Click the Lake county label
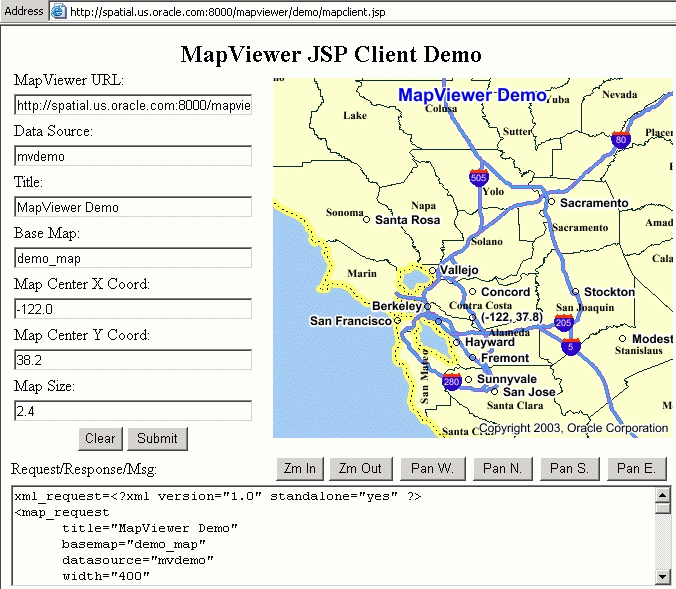 coord(355,115)
